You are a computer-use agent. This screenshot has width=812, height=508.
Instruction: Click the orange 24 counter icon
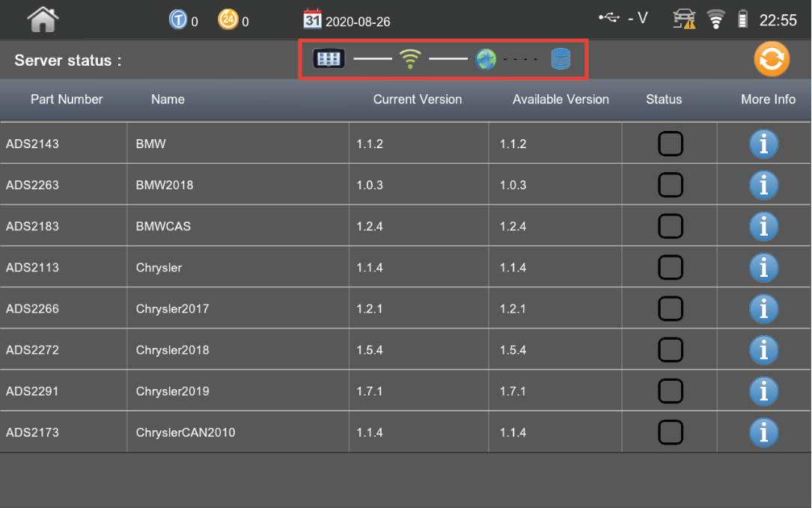click(228, 19)
